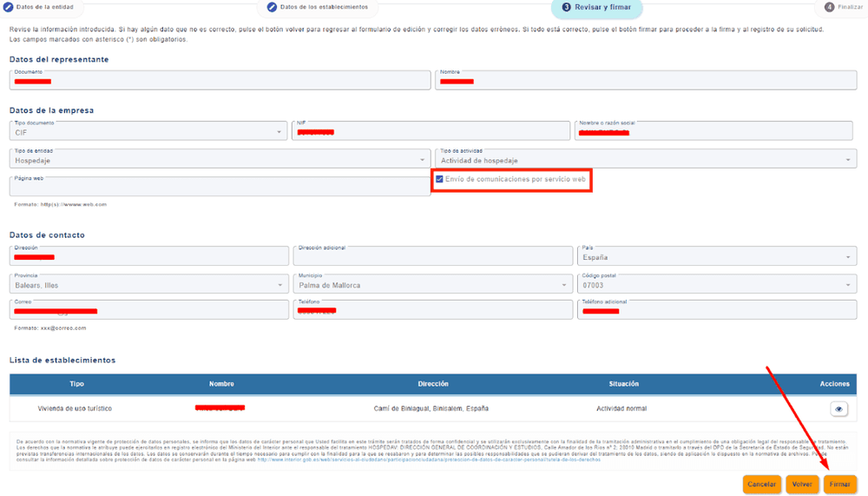868x496 pixels.
Task: Click the eye icon in Acciones column
Action: (x=838, y=408)
